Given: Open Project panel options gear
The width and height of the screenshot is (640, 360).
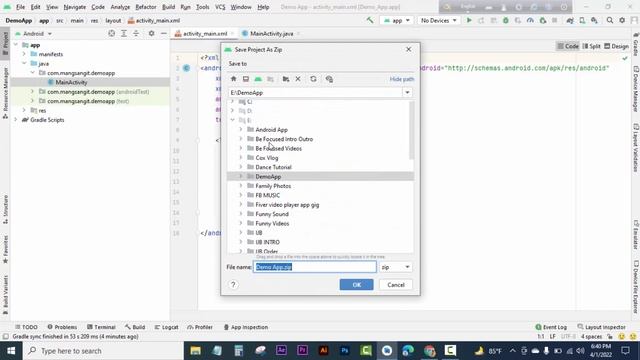Looking at the screenshot, I should pyautogui.click(x=151, y=33).
